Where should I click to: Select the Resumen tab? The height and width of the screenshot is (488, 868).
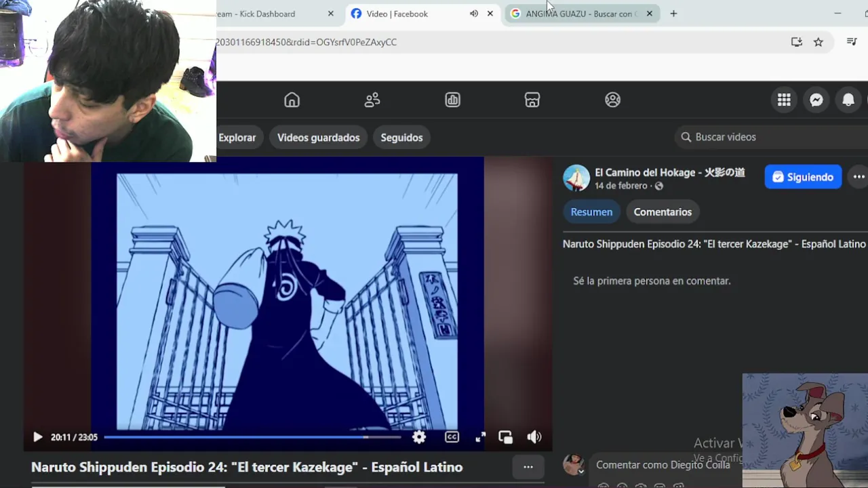tap(591, 212)
